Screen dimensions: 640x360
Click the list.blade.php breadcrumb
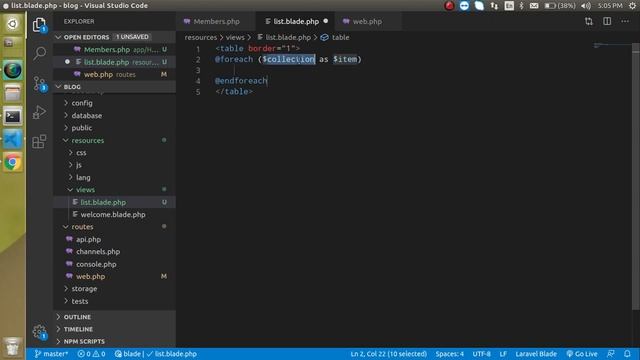284,37
